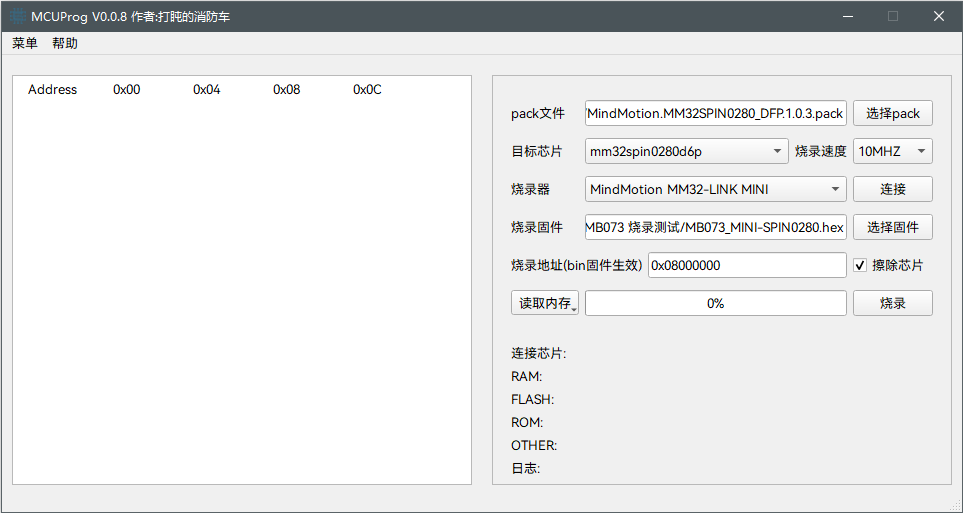Click the 0x0C column header
The image size is (963, 513).
(367, 90)
